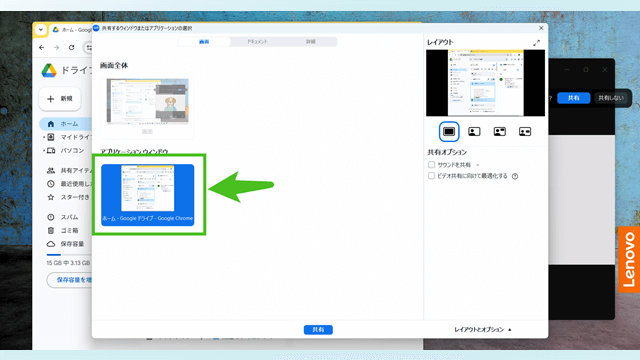The height and width of the screenshot is (360, 640).
Task: Pick the third presenter layout icon
Action: [x=500, y=131]
